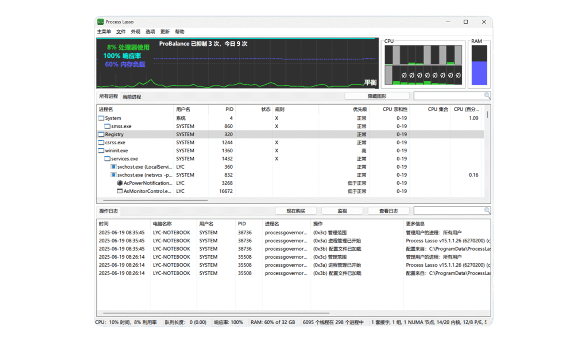Viewport: 588px width, 364px height.
Task: Click the 规则 column header
Action: click(296, 109)
